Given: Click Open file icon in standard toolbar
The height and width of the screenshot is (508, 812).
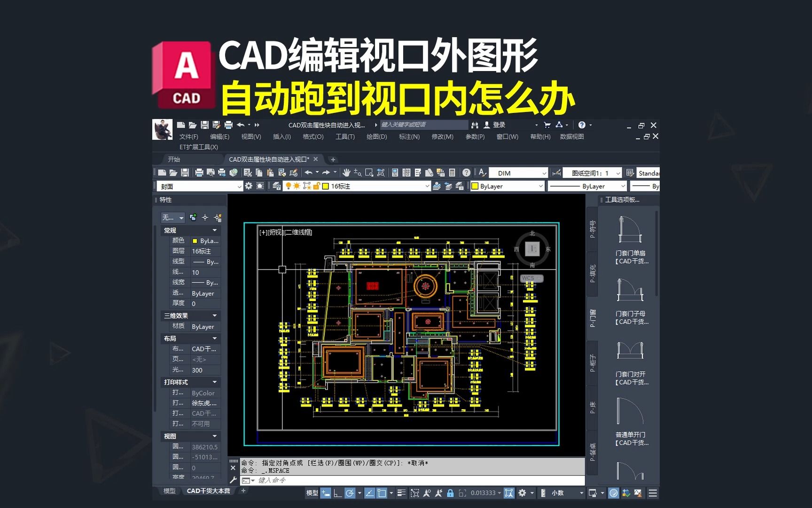Looking at the screenshot, I should pyautogui.click(x=173, y=173).
